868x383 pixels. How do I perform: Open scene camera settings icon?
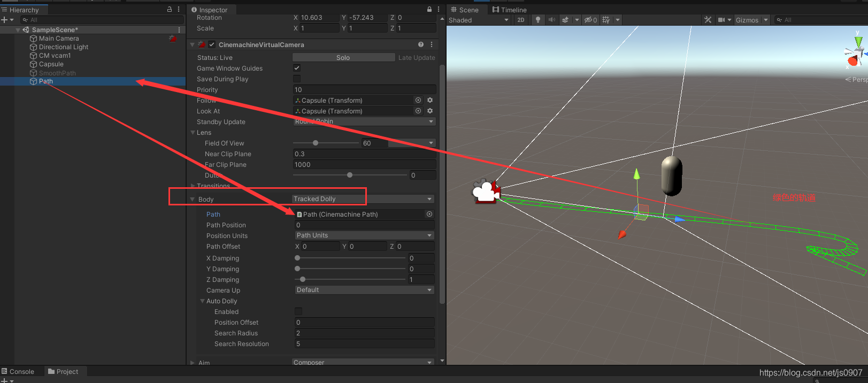[721, 20]
